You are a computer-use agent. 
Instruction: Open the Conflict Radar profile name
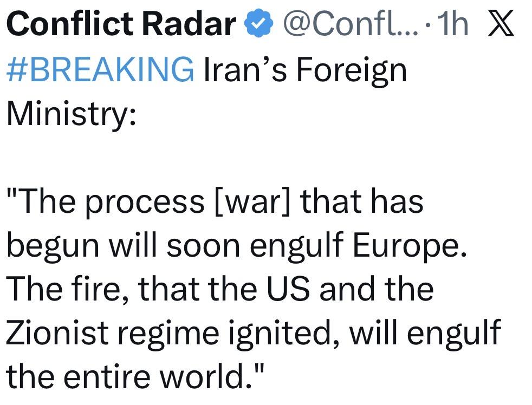pos(121,24)
